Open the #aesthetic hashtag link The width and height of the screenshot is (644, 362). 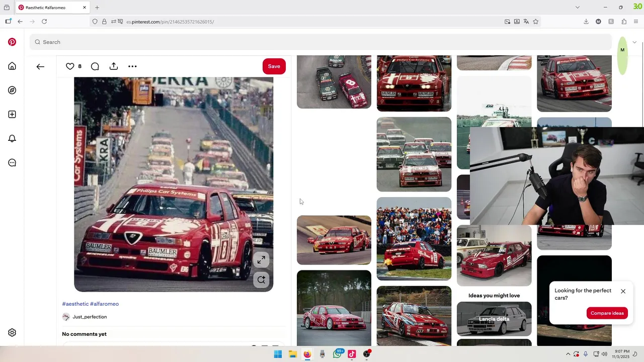(75, 304)
